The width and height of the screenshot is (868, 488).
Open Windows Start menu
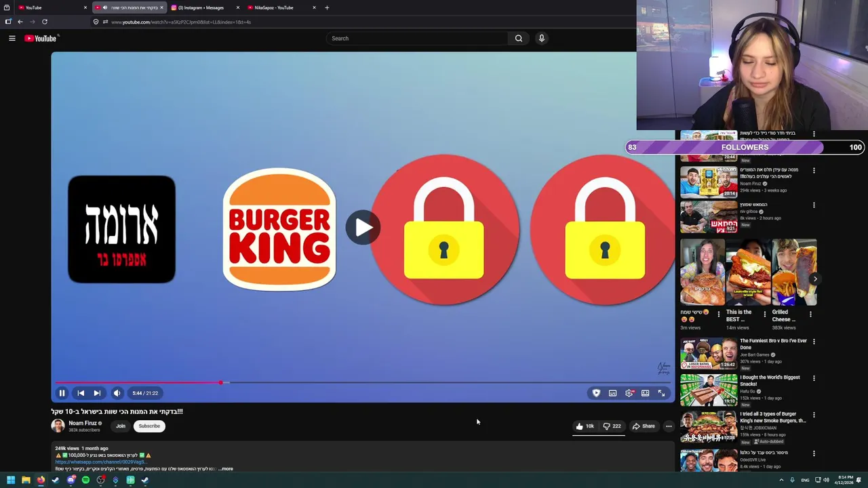pyautogui.click(x=11, y=480)
